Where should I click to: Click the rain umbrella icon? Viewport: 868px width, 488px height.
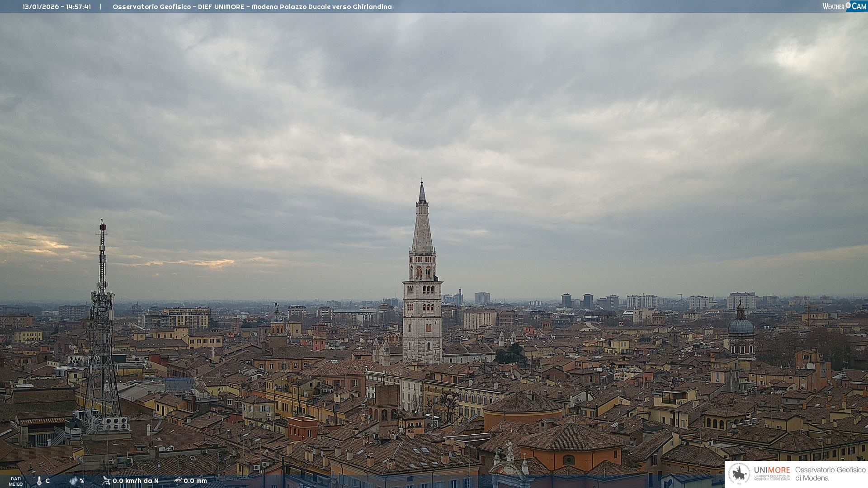coord(178,481)
